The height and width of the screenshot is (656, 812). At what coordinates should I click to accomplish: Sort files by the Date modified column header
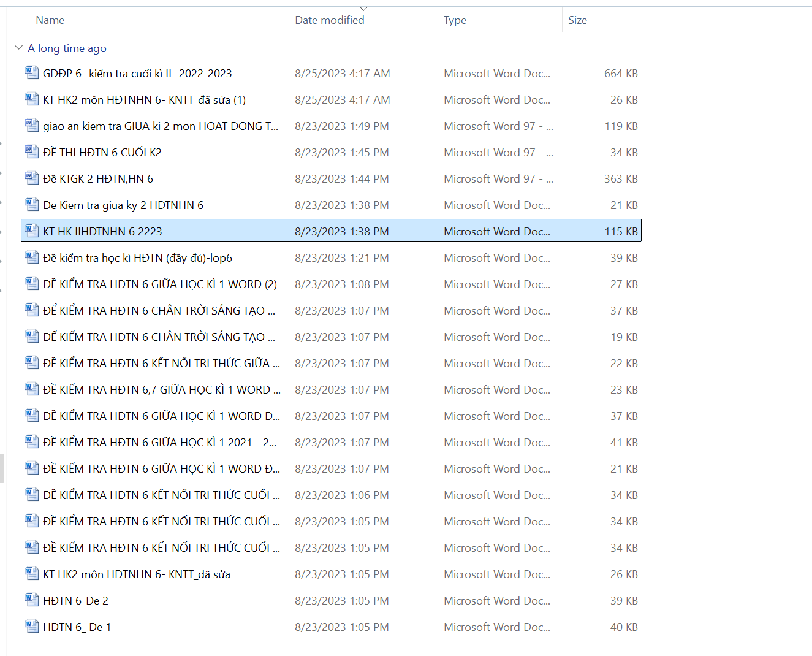tap(330, 20)
